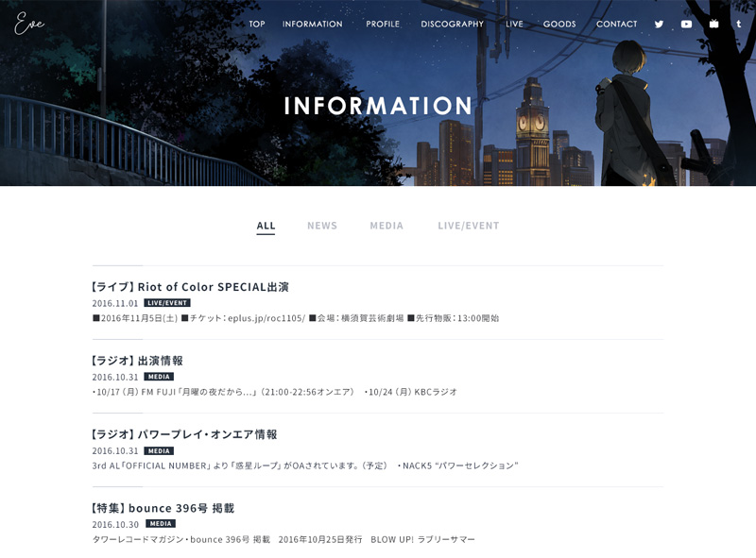Switch to the MEDIA filter tab

[387, 226]
